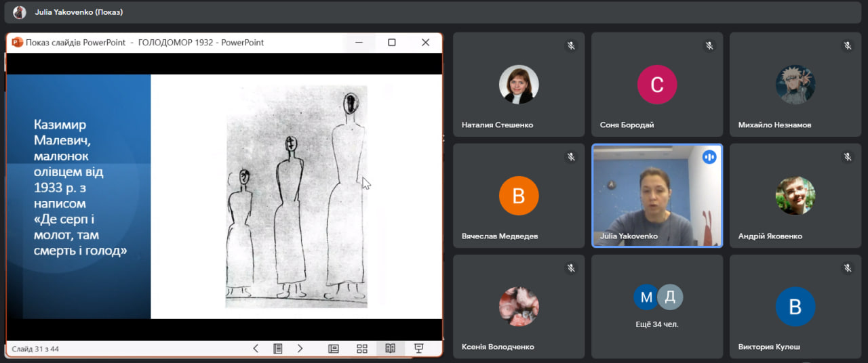Click Julia Yakovenko live video tile
This screenshot has height=363, width=868.
click(657, 196)
